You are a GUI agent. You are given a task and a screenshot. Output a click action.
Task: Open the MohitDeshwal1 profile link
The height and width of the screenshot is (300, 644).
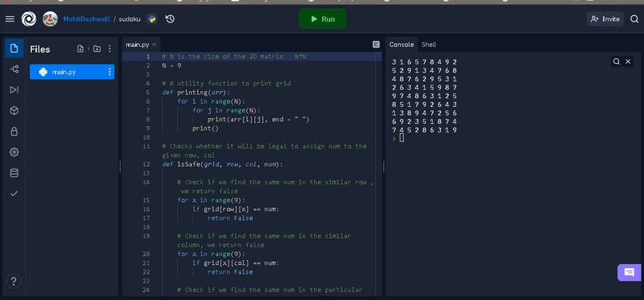[86, 19]
